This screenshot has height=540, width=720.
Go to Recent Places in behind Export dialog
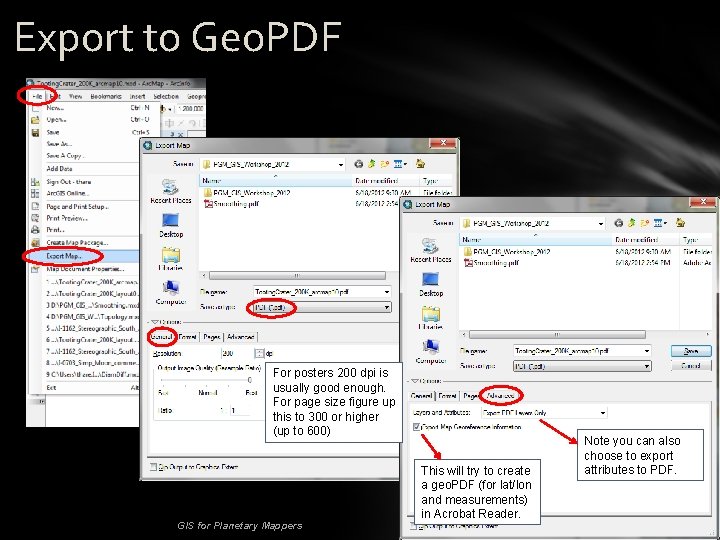(170, 191)
